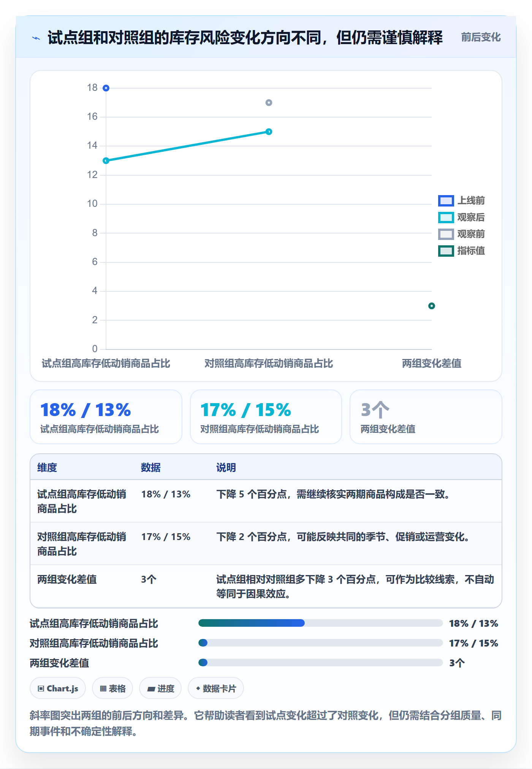The height and width of the screenshot is (769, 532).
Task: Toggle the 观察前 legend item
Action: pos(461,234)
